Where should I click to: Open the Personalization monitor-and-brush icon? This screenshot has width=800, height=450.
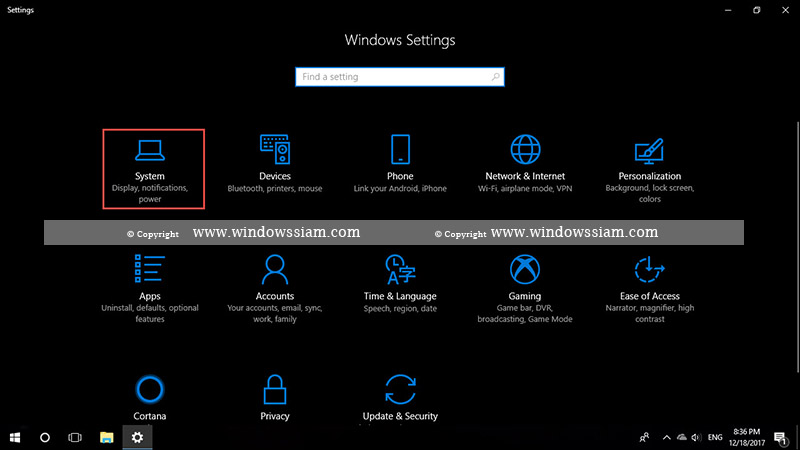649,151
